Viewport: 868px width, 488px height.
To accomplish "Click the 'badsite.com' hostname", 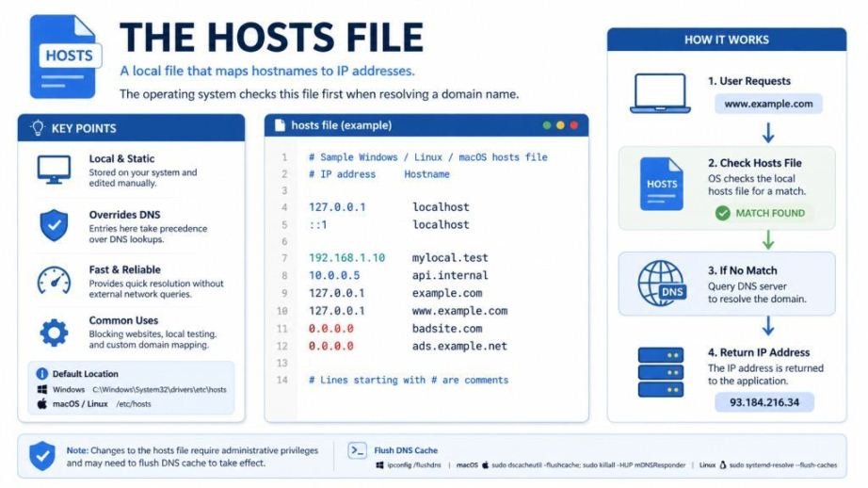I will coord(447,329).
